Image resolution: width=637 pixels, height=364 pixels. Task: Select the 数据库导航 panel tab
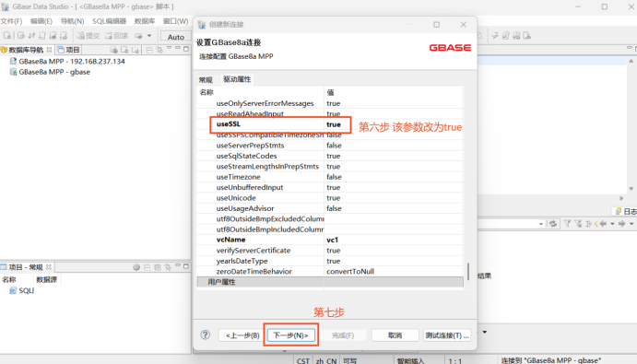[26, 50]
